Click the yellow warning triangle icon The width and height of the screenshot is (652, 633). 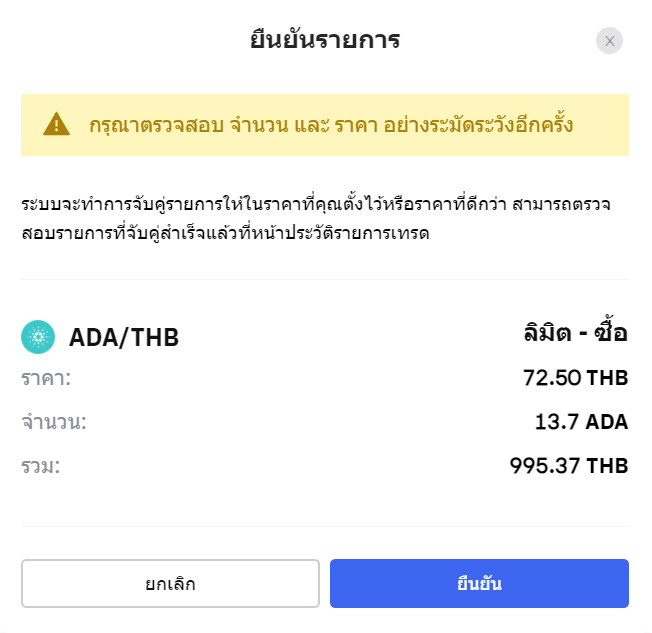[x=57, y=124]
